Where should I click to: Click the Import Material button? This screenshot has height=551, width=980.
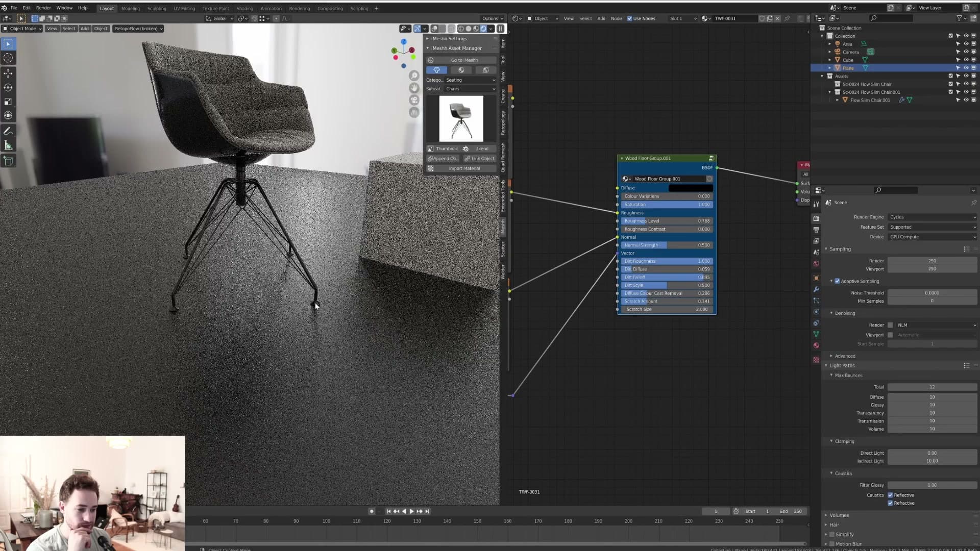click(461, 168)
